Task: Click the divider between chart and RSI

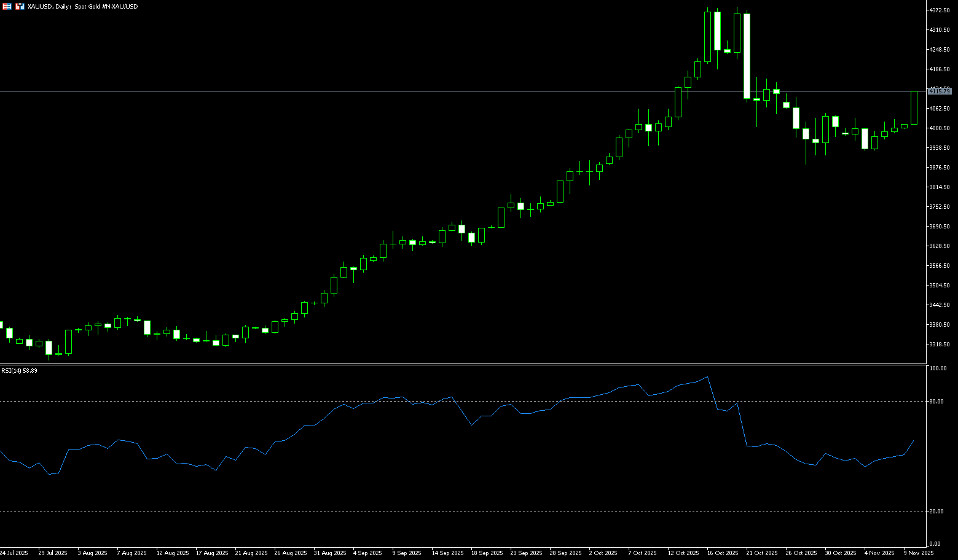Action: tap(461, 365)
